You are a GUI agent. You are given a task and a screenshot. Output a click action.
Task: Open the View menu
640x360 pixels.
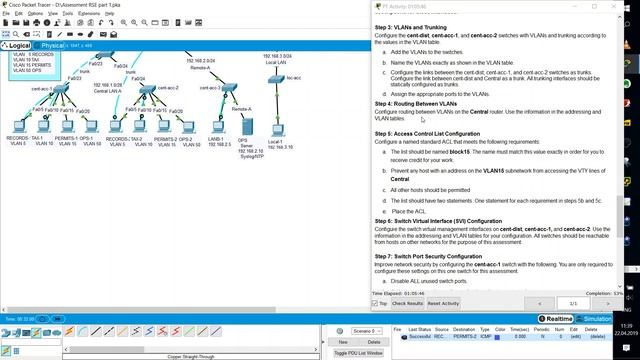(53, 13)
